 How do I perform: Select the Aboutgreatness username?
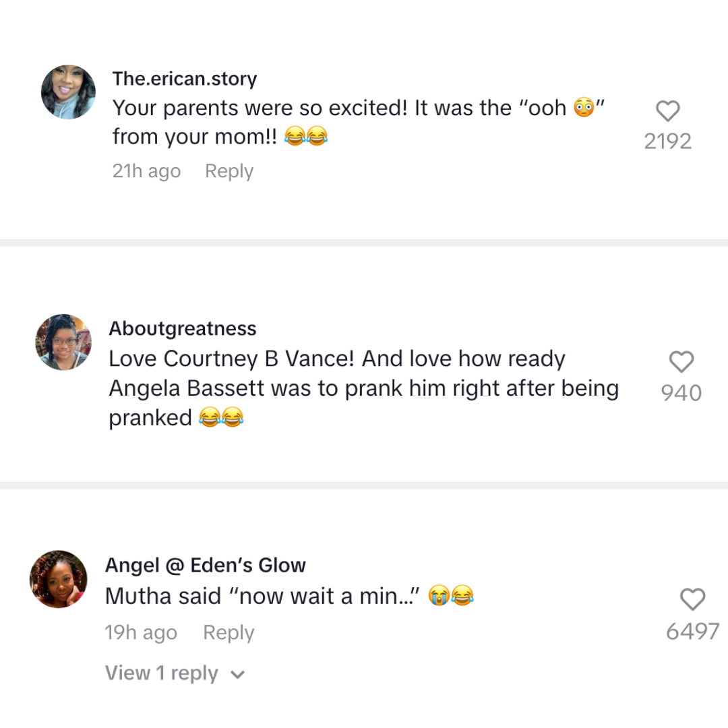point(182,328)
